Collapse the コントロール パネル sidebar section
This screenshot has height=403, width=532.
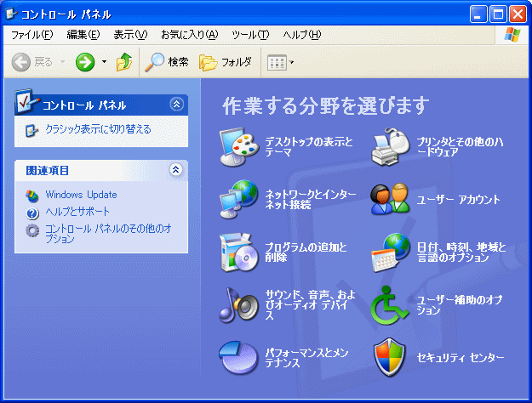tap(176, 104)
